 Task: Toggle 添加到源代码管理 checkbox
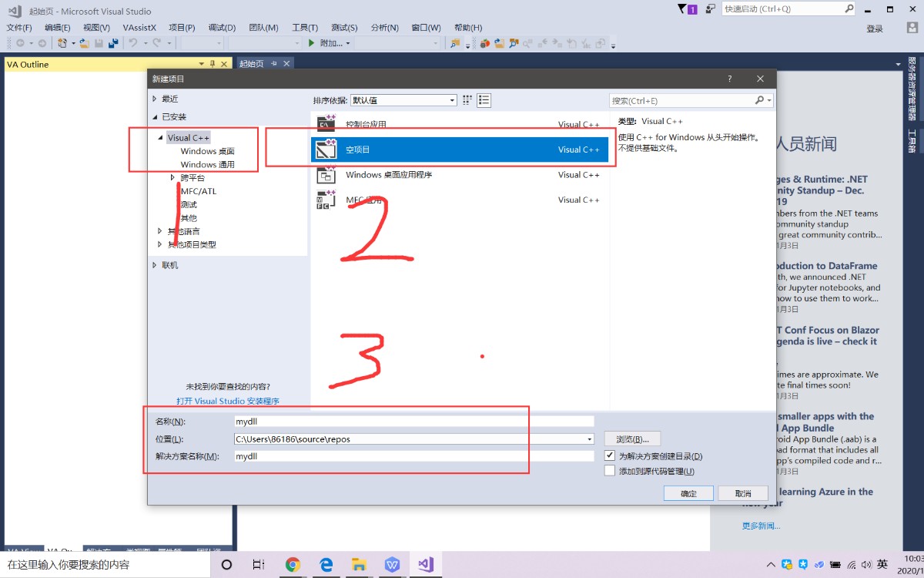(610, 471)
